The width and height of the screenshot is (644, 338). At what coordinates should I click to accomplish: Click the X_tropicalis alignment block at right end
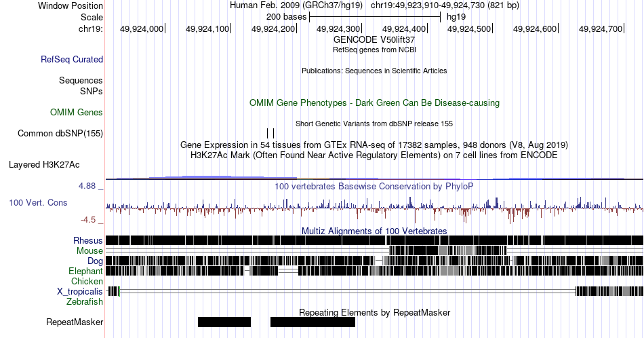coord(609,292)
